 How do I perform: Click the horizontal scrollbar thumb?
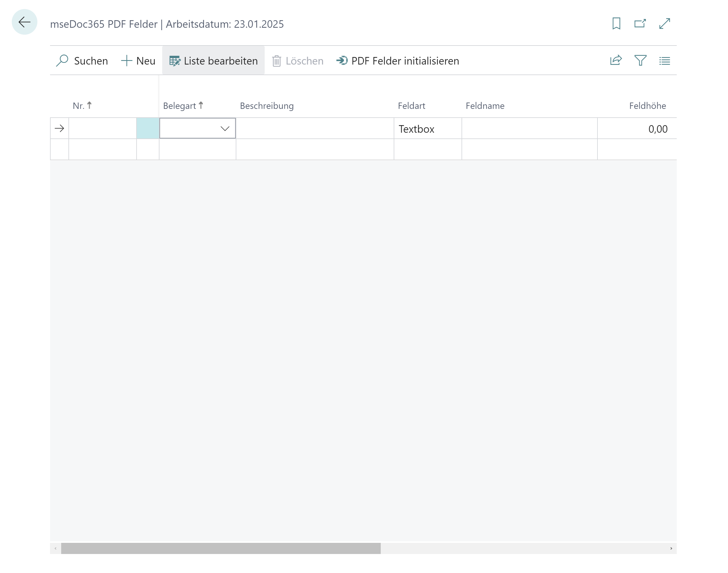(221, 548)
